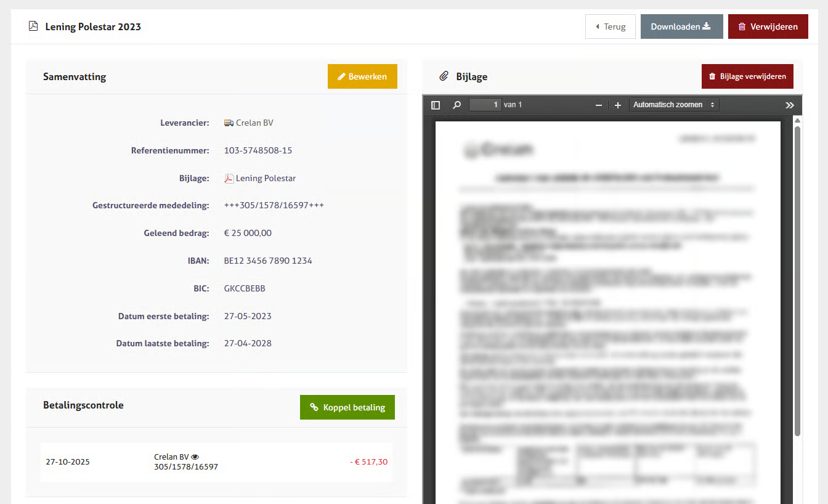
Task: Click the PDF icon in the page title
Action: pyautogui.click(x=33, y=26)
